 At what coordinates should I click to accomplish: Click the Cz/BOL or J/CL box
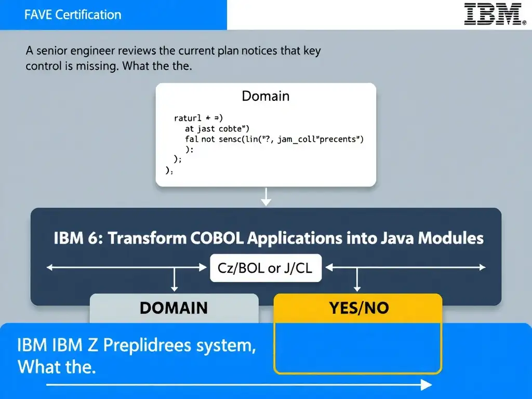[x=265, y=268]
